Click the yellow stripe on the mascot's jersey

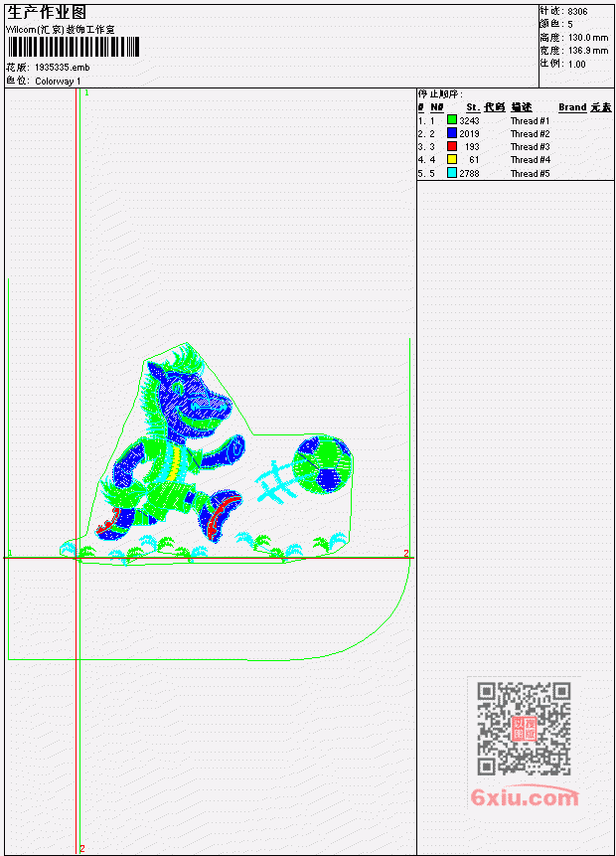pos(174,464)
